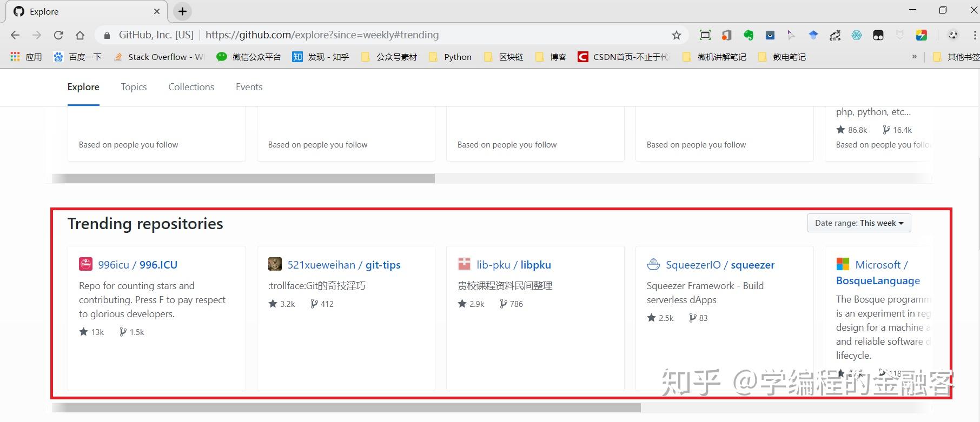
Task: Open the 996icu / 996.ICU repository
Action: pos(138,265)
